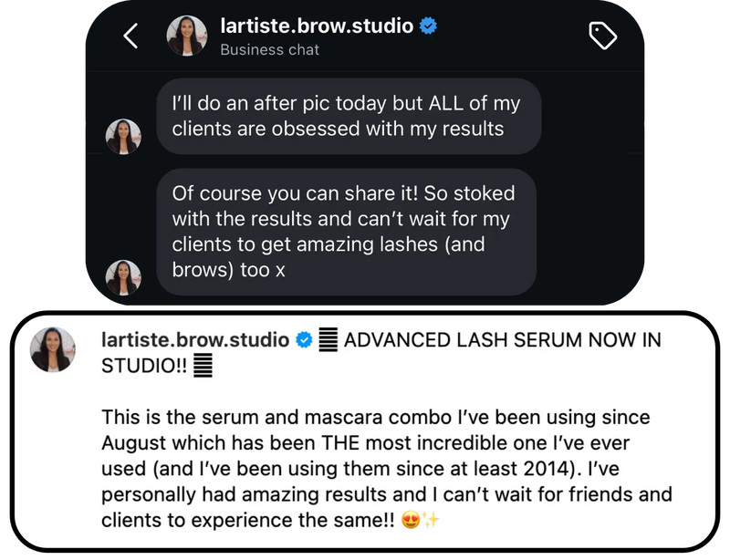Click the verified badge in chat header

pyautogui.click(x=428, y=26)
